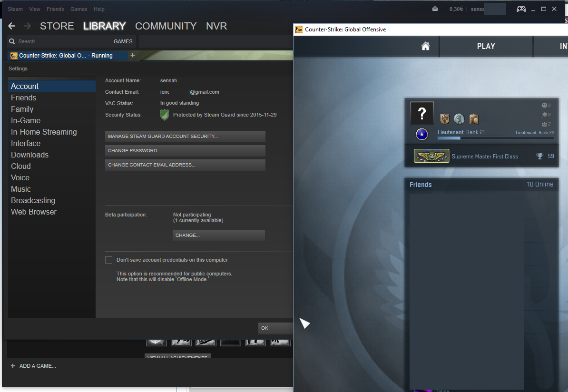Open the Games menu

tap(78, 9)
